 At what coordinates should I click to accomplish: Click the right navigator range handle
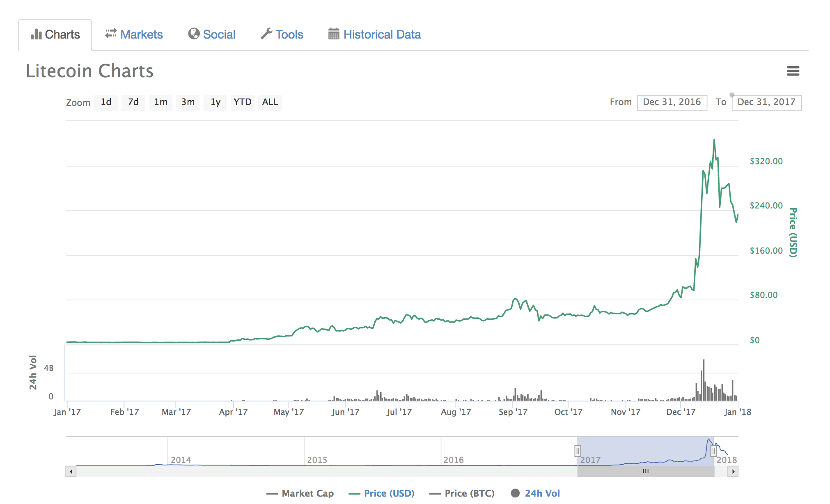pyautogui.click(x=714, y=451)
